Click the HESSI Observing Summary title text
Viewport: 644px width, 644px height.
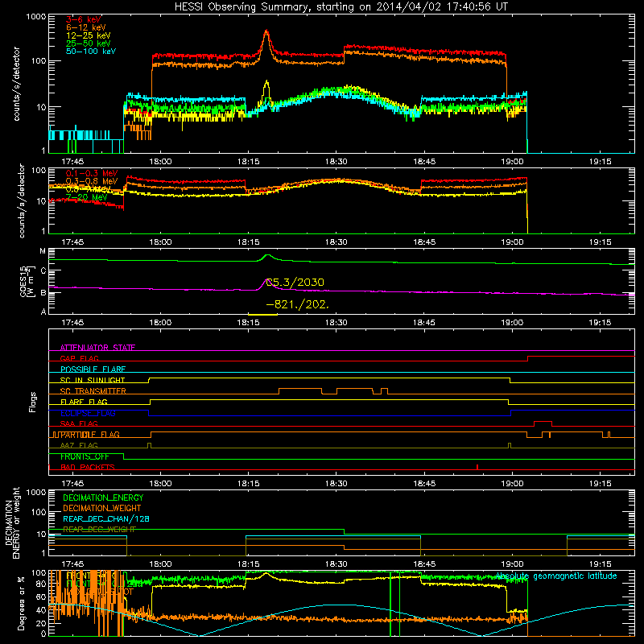coord(341,7)
